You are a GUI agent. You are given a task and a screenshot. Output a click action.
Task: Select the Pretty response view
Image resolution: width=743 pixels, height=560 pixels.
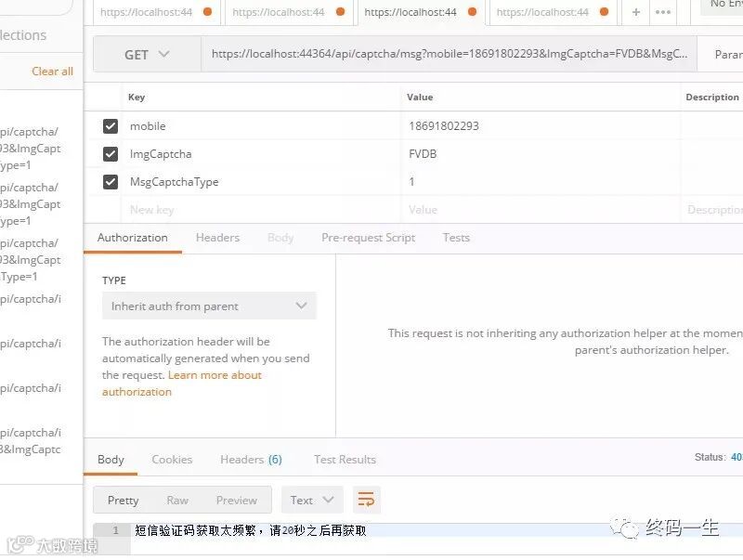(124, 501)
